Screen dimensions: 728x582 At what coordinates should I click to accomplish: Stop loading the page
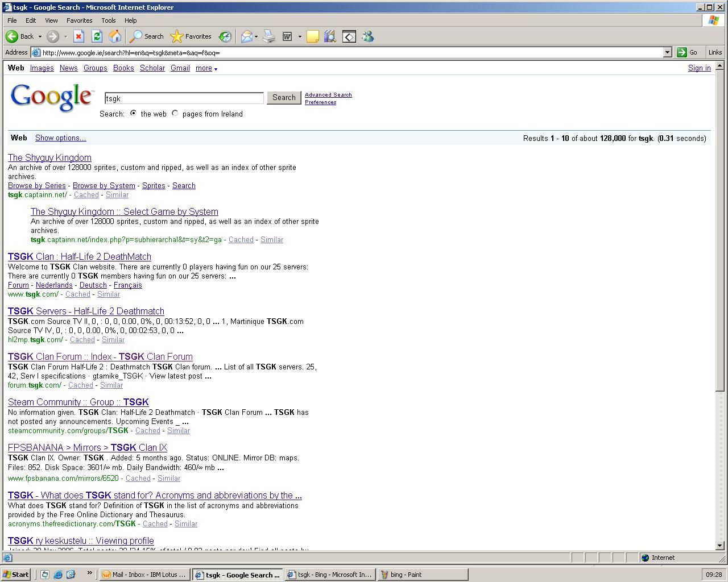pyautogui.click(x=78, y=36)
